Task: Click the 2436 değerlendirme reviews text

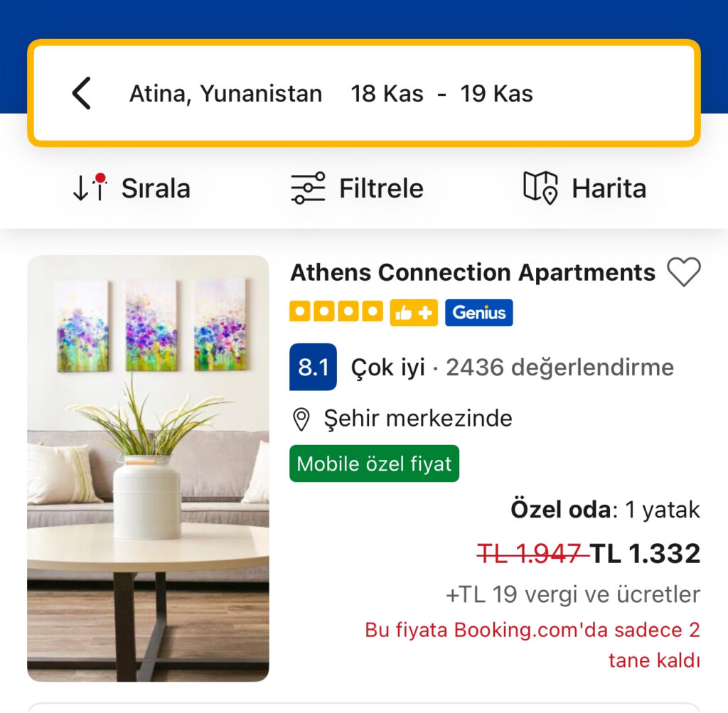Action: click(560, 368)
